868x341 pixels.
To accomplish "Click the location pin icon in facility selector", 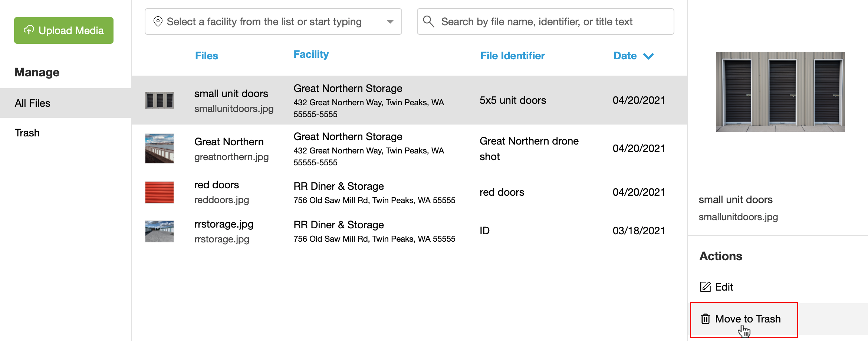I will 158,22.
